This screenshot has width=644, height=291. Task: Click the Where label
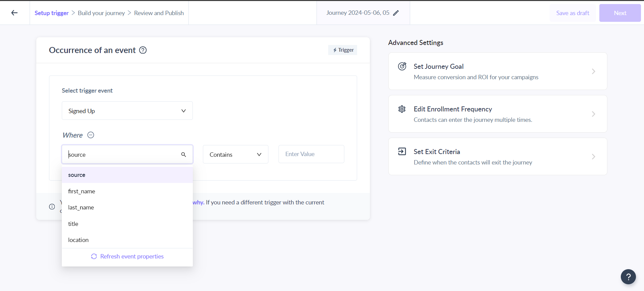point(73,135)
